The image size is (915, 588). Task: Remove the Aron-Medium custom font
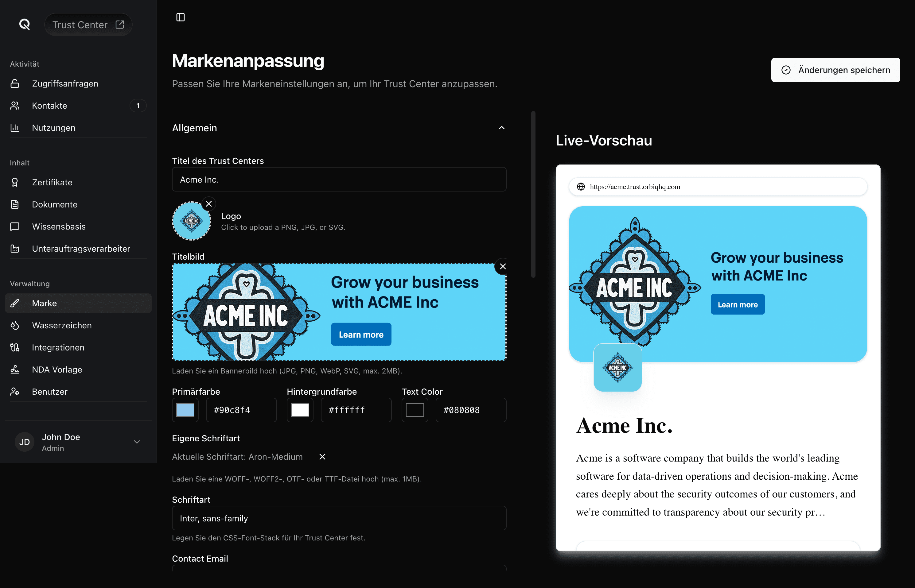click(x=322, y=457)
